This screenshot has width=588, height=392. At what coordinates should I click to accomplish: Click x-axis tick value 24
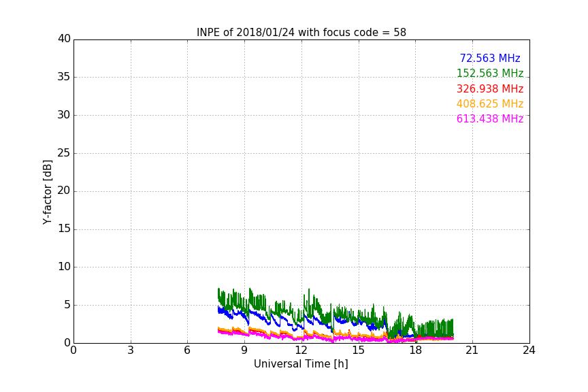[x=529, y=350]
